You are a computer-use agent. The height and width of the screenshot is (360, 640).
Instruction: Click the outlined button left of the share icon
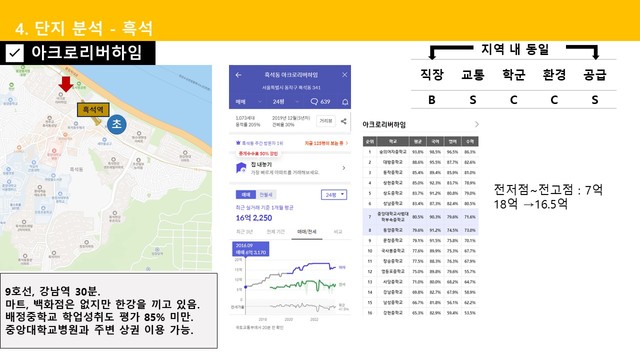point(326,121)
